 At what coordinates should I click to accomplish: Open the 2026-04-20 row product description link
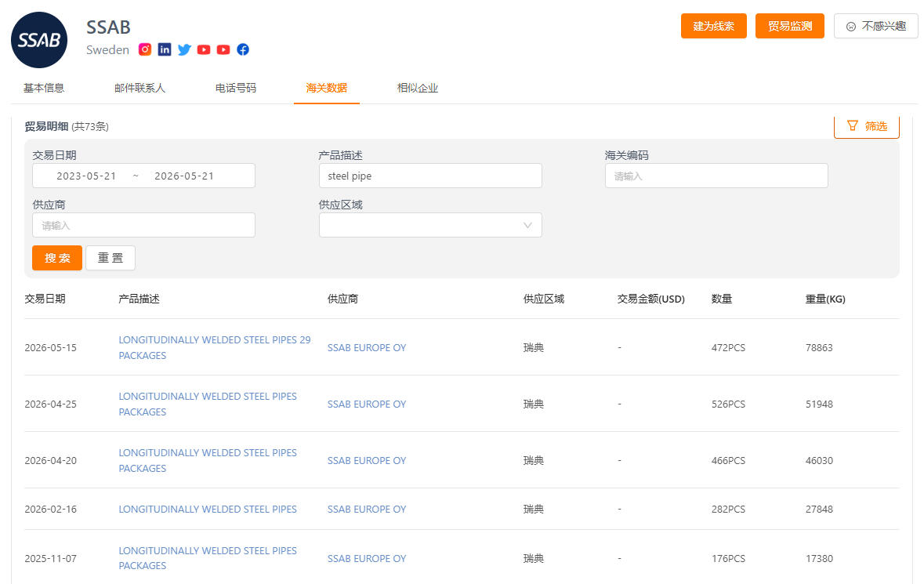[x=208, y=460]
